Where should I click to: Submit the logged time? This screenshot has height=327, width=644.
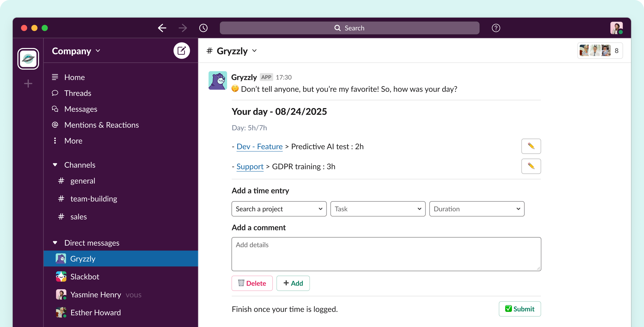coord(520,309)
